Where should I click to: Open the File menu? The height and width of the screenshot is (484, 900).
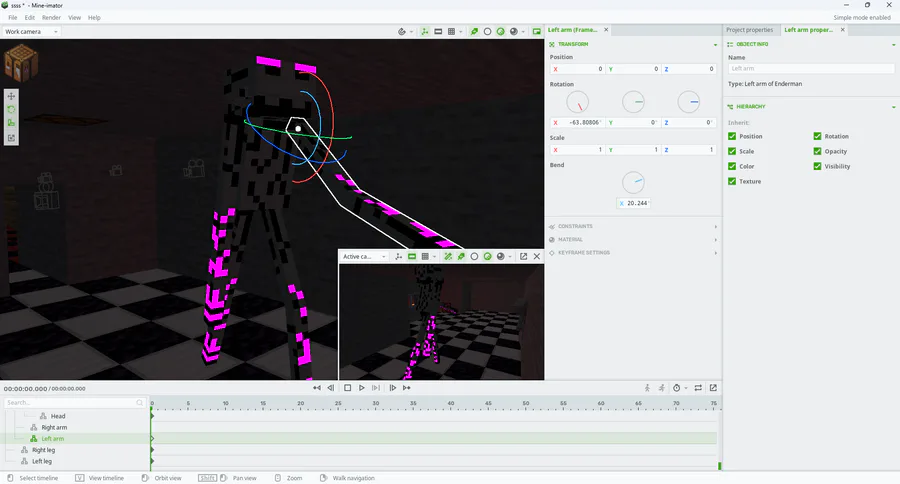click(13, 18)
